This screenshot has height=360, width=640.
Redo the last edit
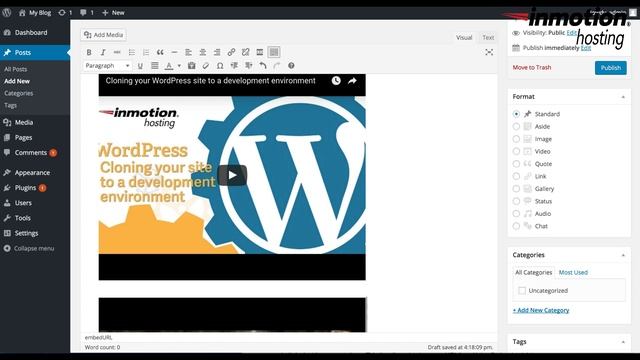click(277, 66)
